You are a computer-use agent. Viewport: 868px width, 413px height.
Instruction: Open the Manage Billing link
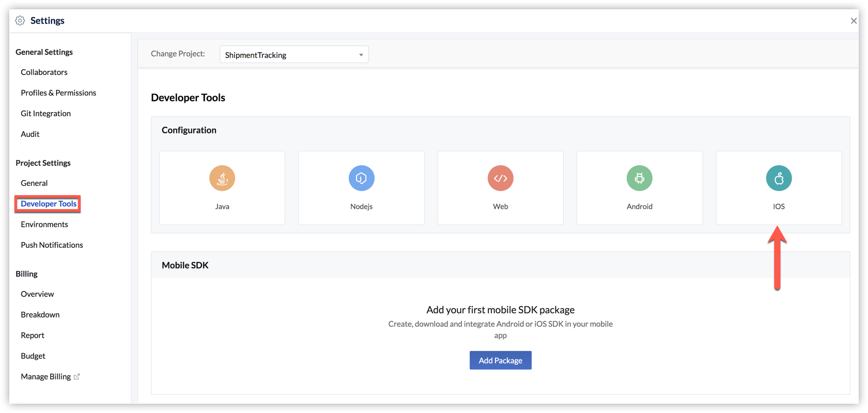click(45, 377)
